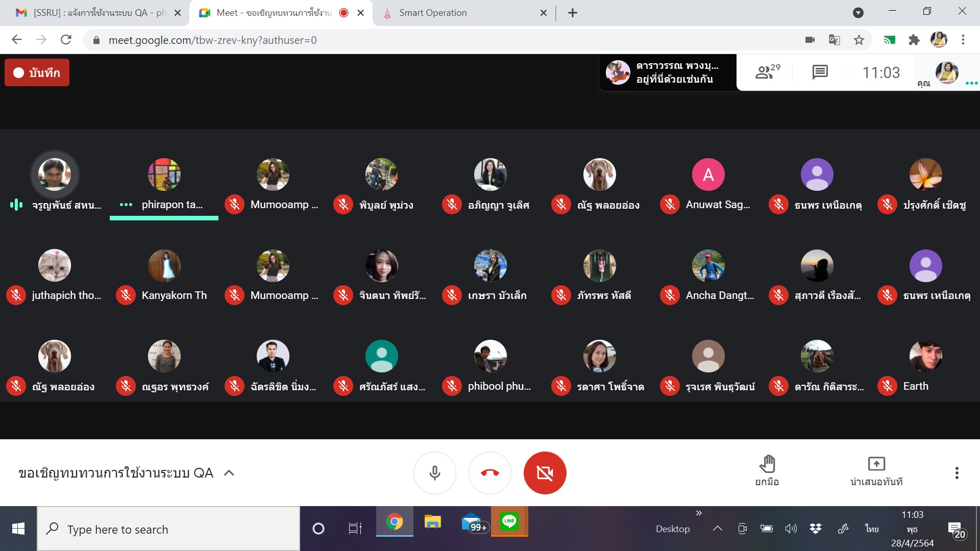Bookmark this page with the star icon
980x551 pixels.
(859, 40)
